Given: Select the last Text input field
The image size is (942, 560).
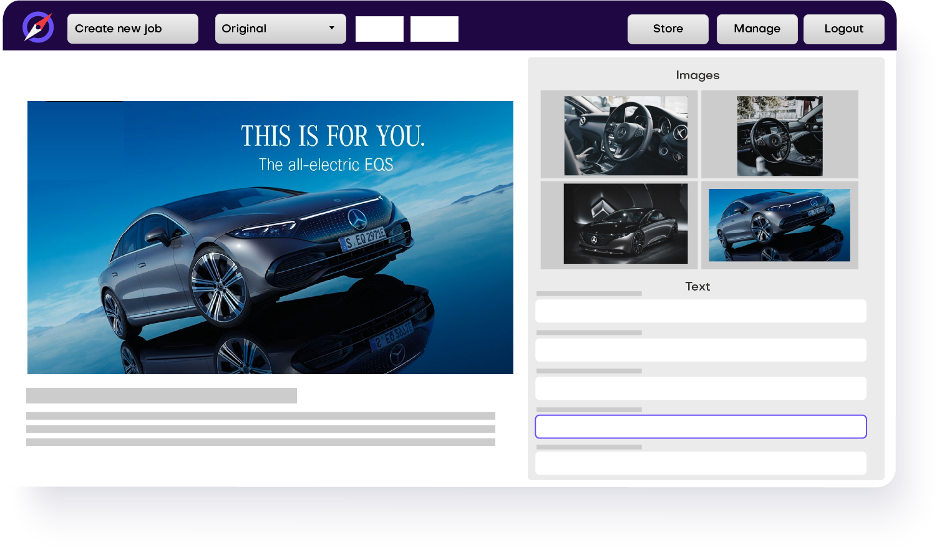Looking at the screenshot, I should point(701,463).
